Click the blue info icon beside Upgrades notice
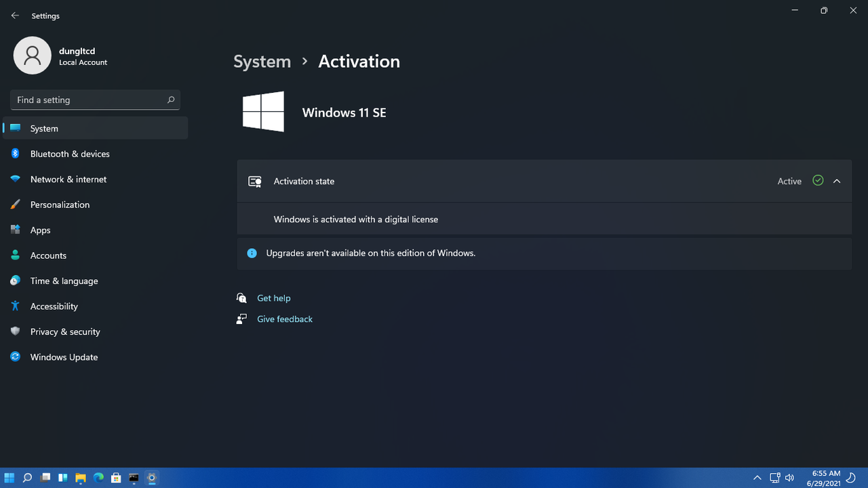The height and width of the screenshot is (488, 868). [x=252, y=253]
